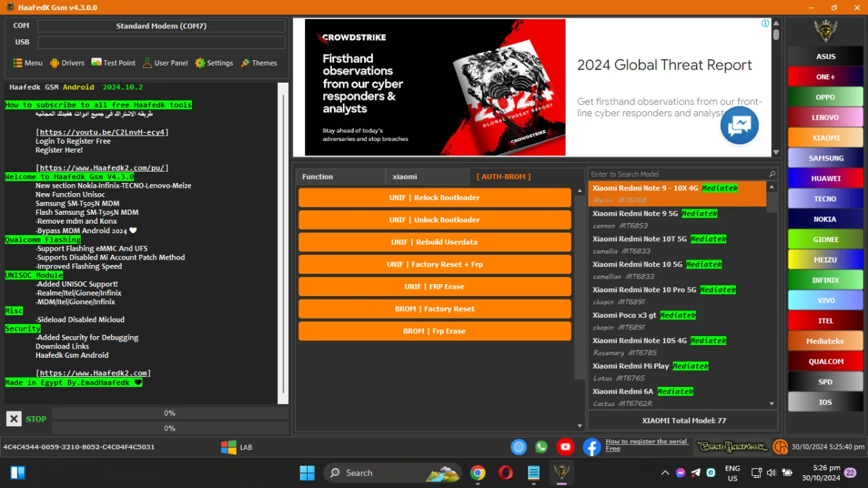
Task: Click the Haafedk emblem logo at top right
Action: click(825, 30)
